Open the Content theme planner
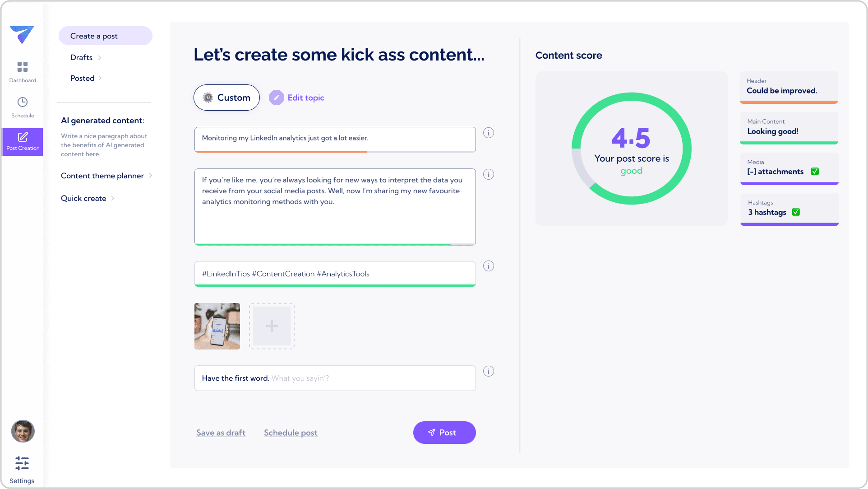This screenshot has width=868, height=489. (x=102, y=176)
